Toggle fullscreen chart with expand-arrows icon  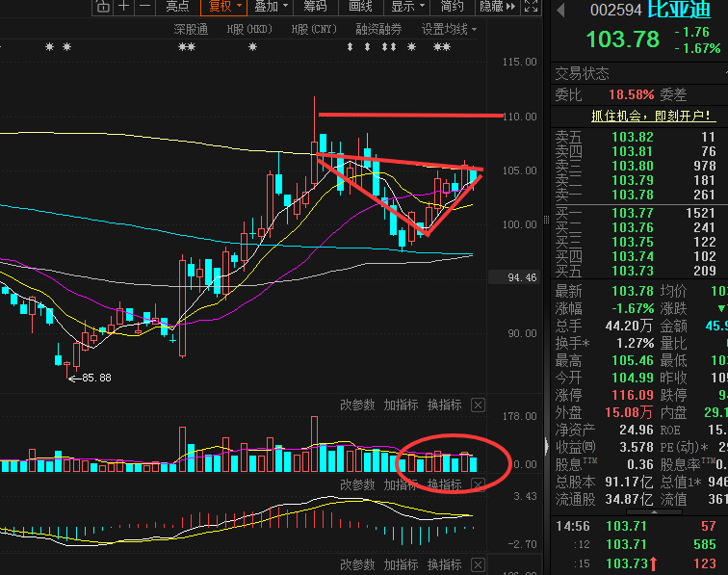(x=532, y=6)
